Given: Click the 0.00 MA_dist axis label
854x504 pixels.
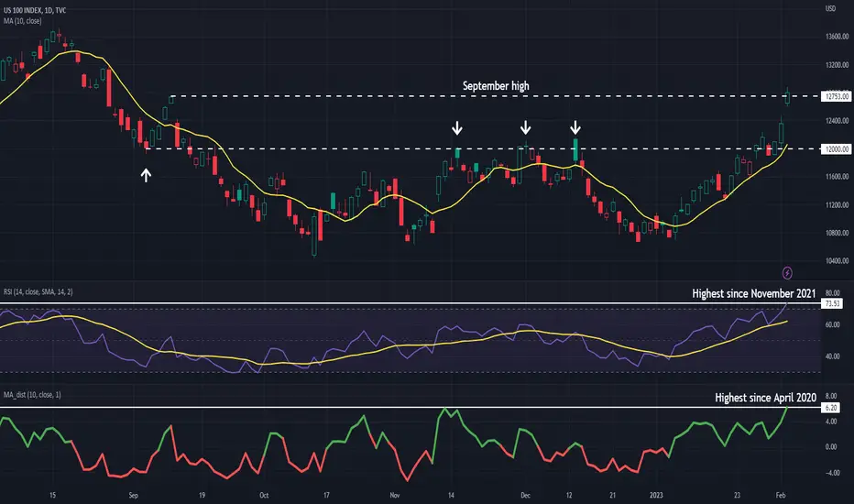Looking at the screenshot, I should (x=831, y=447).
